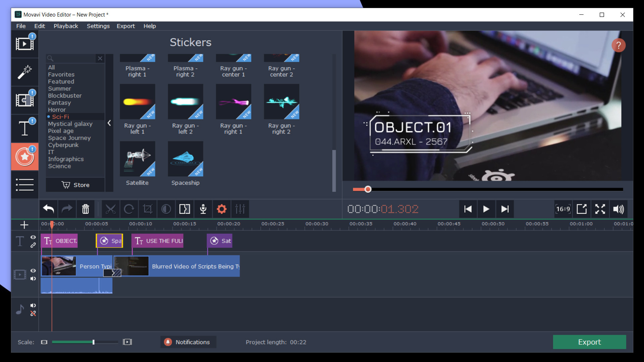Undo the last action
The height and width of the screenshot is (362, 644).
tap(48, 209)
